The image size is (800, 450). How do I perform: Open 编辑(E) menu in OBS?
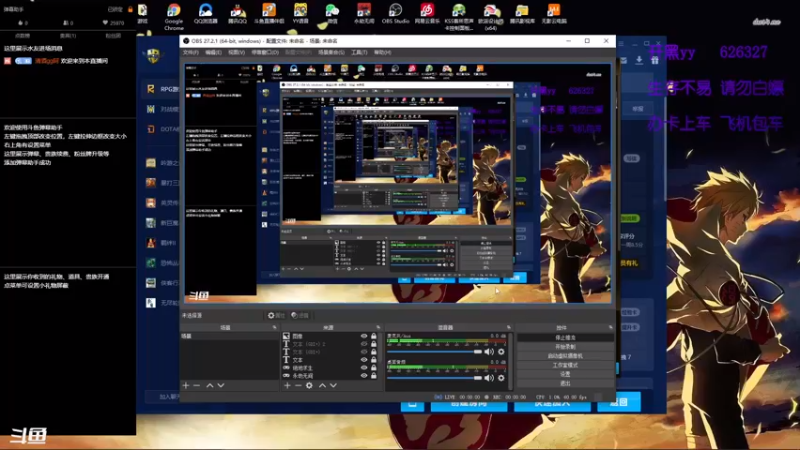pyautogui.click(x=213, y=53)
